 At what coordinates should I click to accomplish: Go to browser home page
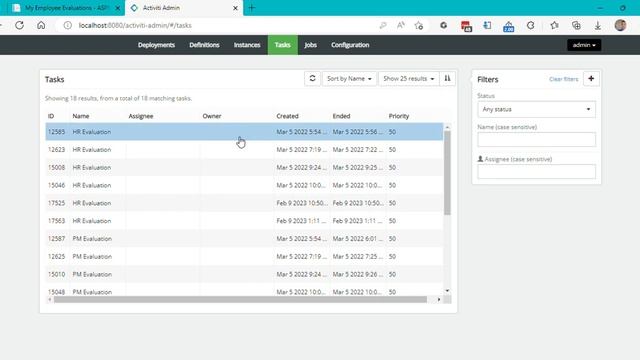point(41,25)
